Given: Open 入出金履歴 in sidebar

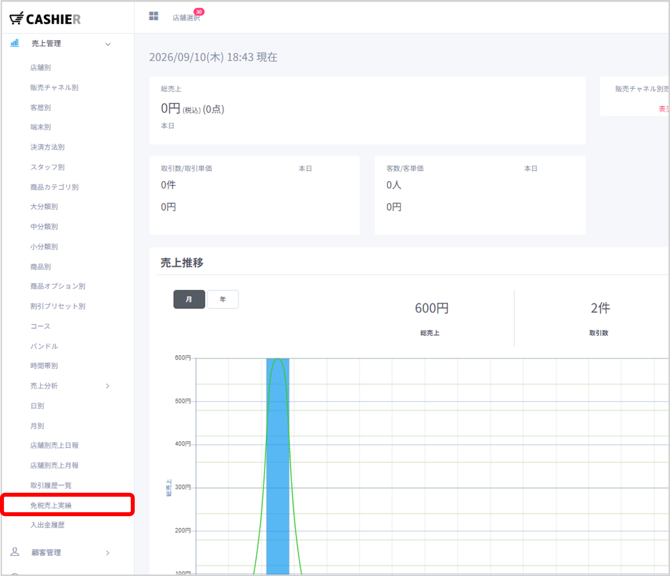Looking at the screenshot, I should [47, 525].
